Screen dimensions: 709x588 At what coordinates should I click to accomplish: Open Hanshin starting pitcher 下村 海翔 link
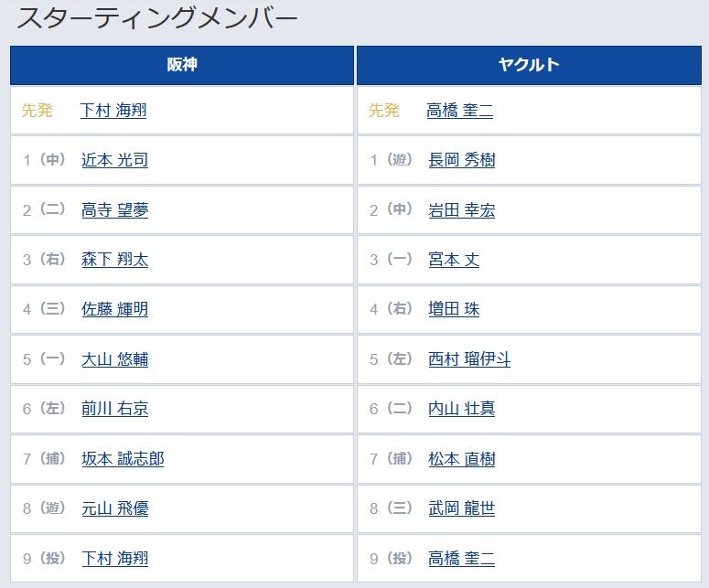[113, 111]
